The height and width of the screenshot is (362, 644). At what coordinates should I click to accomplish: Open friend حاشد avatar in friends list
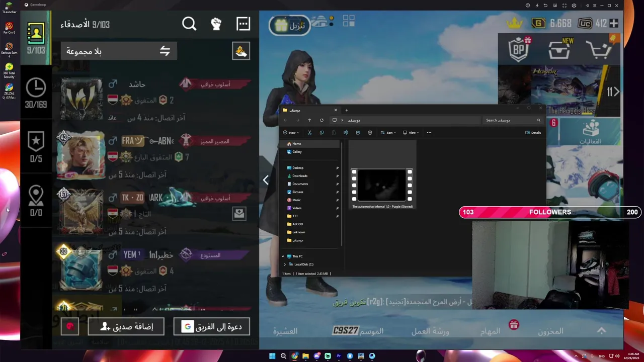81,98
